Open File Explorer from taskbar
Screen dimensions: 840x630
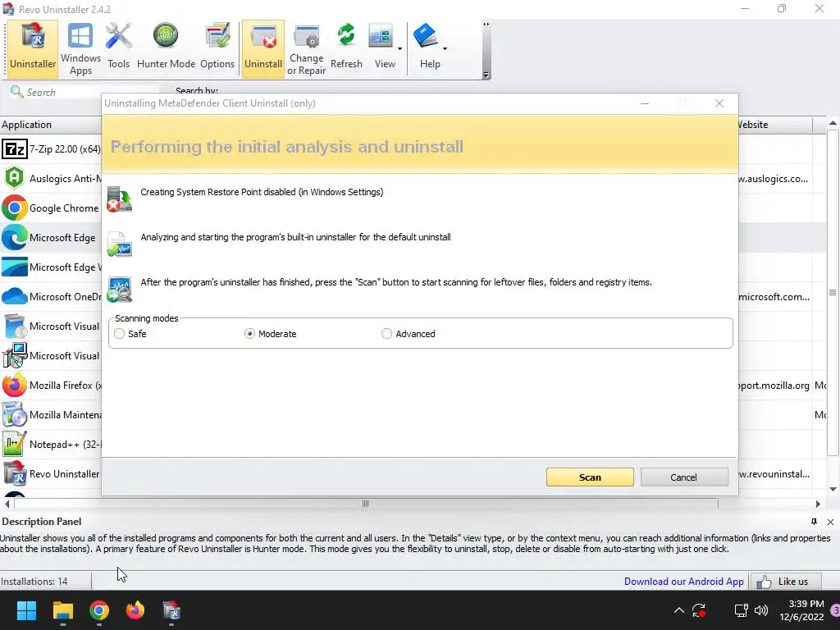pyautogui.click(x=62, y=610)
